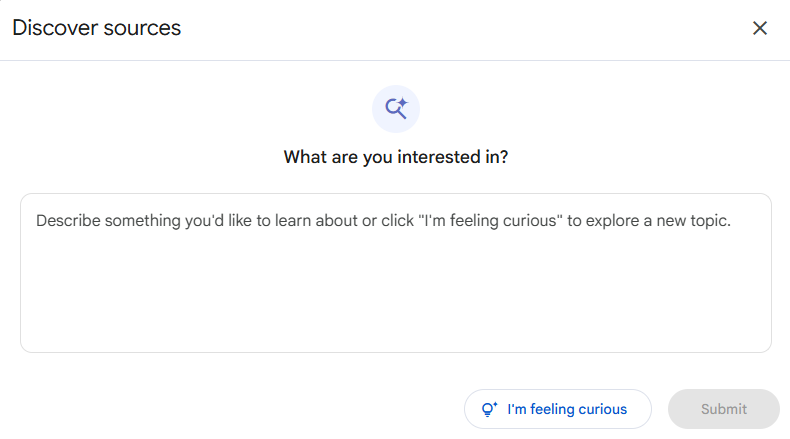Focus the topic description text area

pyautogui.click(x=396, y=273)
